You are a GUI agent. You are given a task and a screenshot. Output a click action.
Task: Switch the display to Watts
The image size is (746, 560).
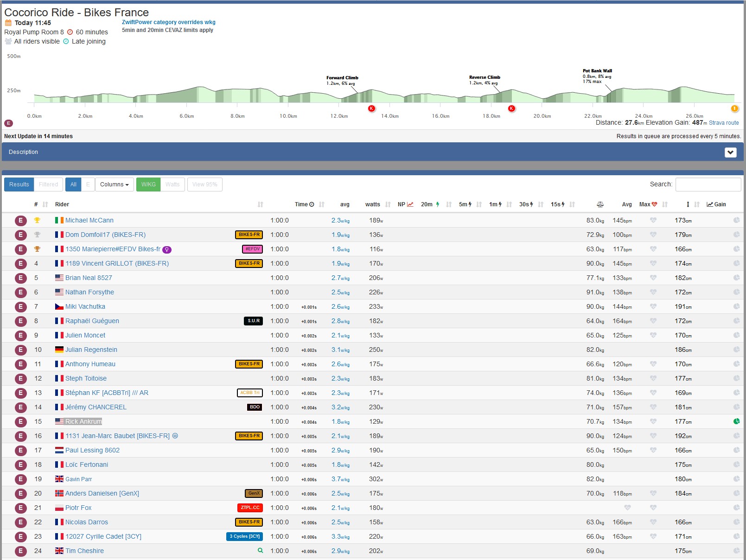point(172,185)
